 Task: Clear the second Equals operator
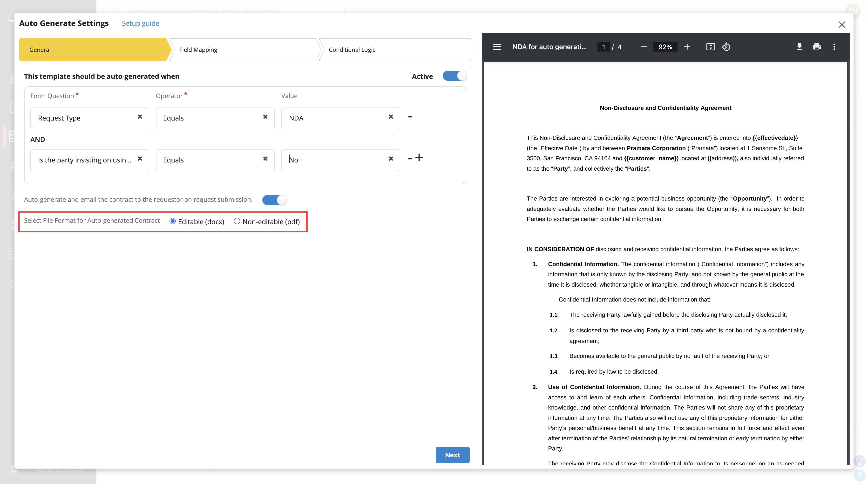pos(265,159)
